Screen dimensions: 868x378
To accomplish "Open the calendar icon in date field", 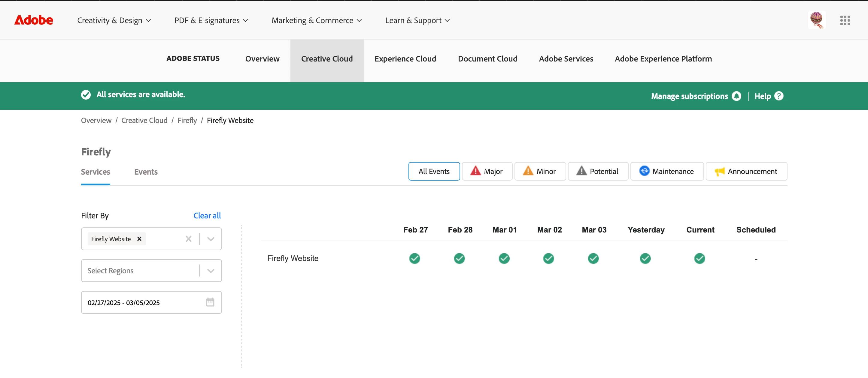I will [x=210, y=302].
